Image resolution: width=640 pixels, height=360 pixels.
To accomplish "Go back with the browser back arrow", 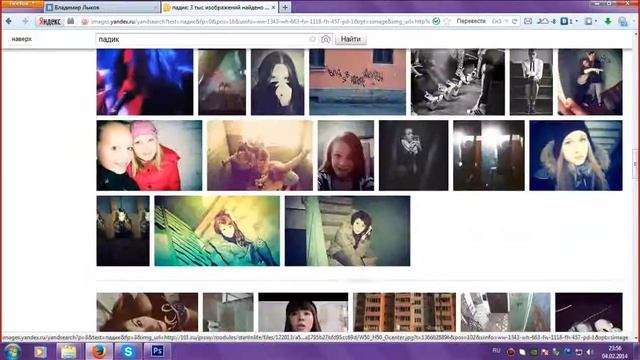I will (9, 21).
